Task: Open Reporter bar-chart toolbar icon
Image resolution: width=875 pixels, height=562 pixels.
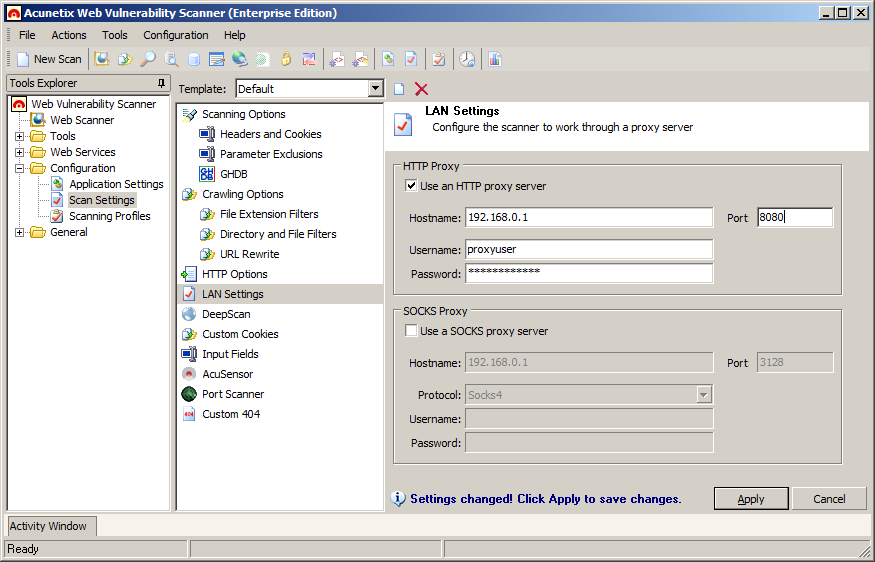Action: (495, 59)
